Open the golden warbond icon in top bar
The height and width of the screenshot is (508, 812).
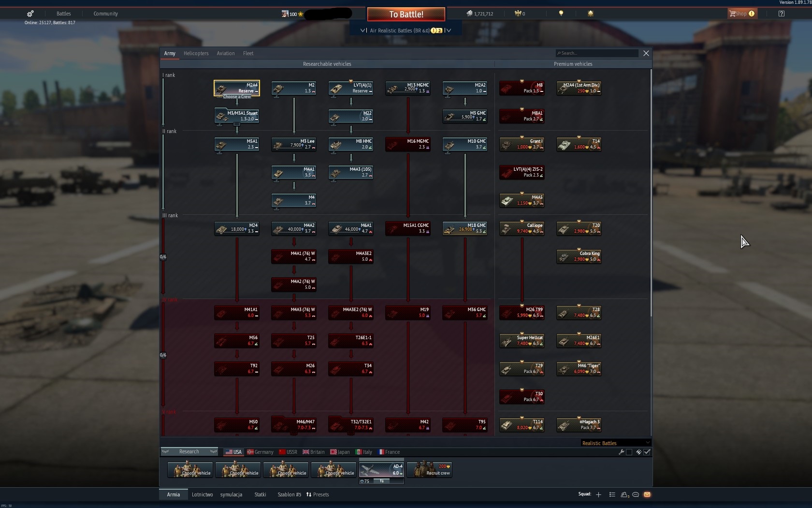click(x=591, y=14)
